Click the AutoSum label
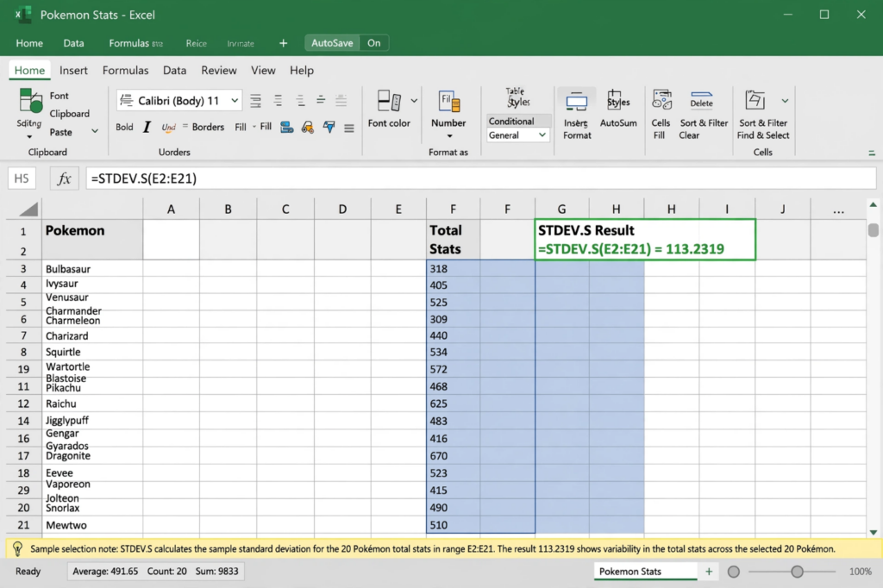 tap(618, 122)
